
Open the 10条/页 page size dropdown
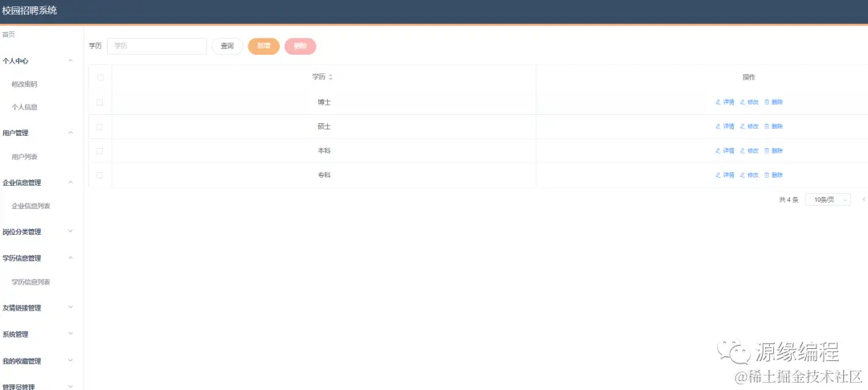point(828,199)
